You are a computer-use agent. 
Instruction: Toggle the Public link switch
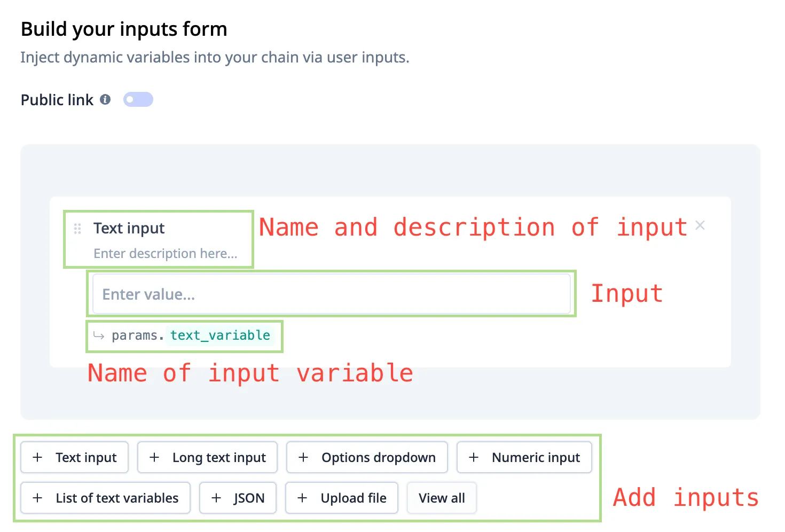[138, 100]
